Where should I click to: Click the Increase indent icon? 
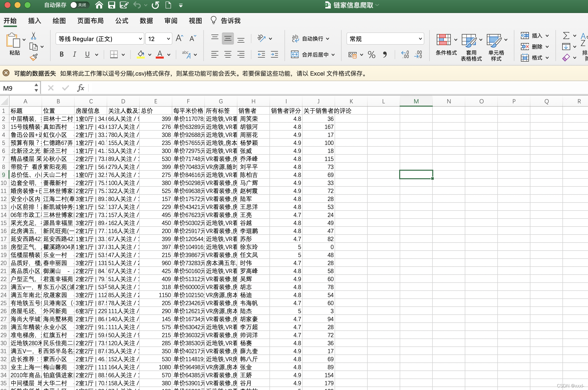coord(274,54)
